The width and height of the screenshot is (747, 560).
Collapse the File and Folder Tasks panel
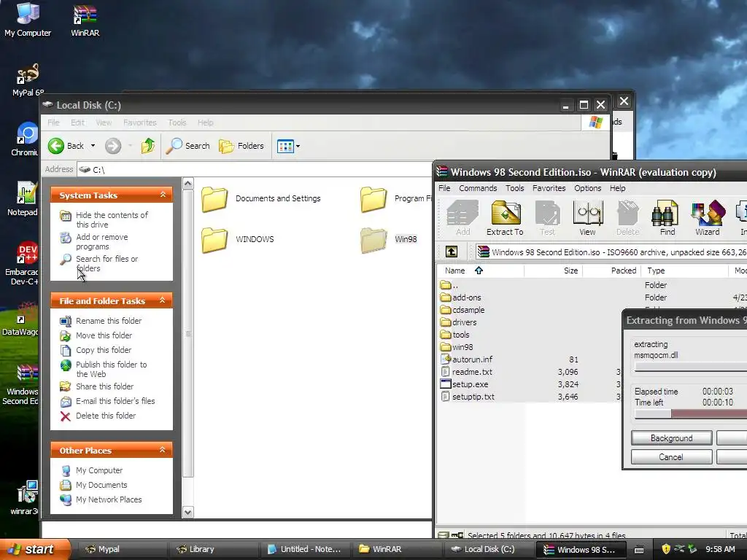pyautogui.click(x=163, y=300)
